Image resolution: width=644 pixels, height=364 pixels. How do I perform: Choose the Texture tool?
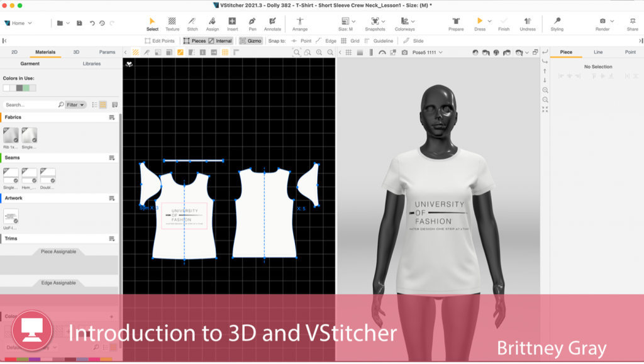click(x=172, y=23)
